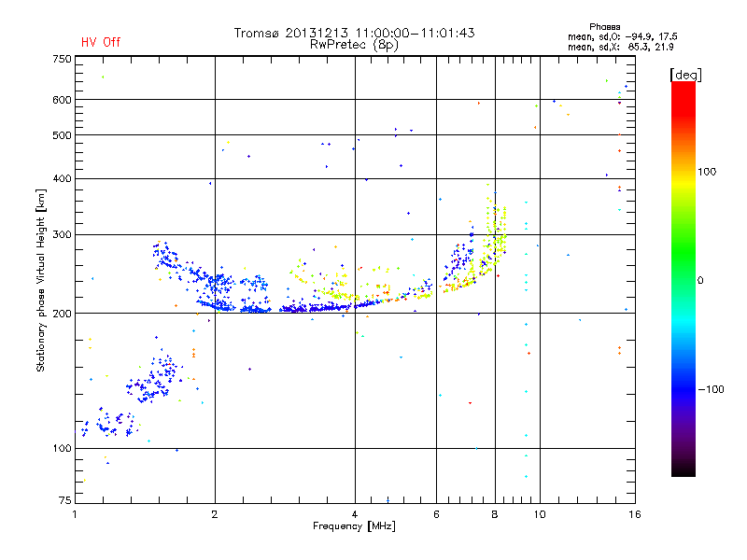Click the y-axis tick label '600'
The width and height of the screenshot is (747, 560).
62,100
